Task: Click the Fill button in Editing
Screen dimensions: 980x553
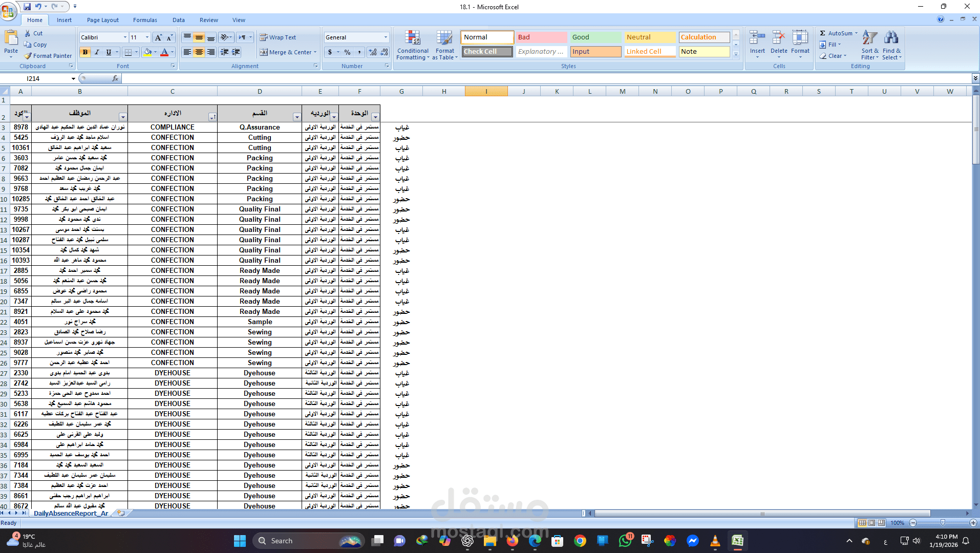Action: pos(830,45)
